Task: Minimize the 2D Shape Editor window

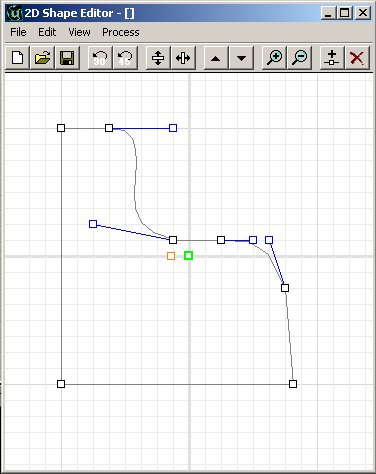Action: pyautogui.click(x=328, y=13)
